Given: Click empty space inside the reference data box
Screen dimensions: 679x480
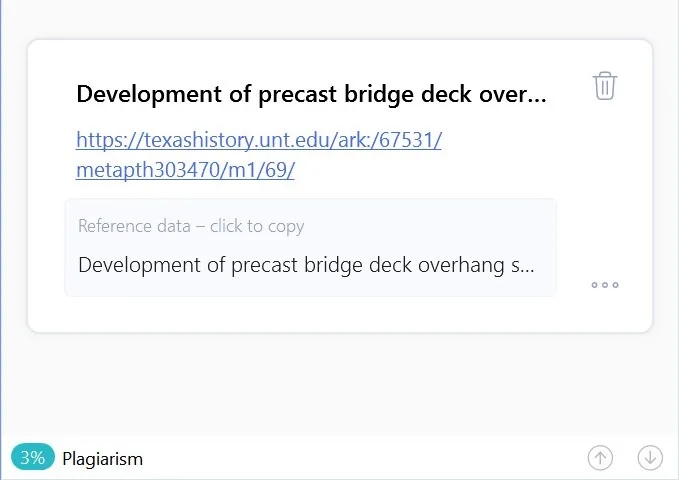Looking at the screenshot, I should [x=450, y=230].
